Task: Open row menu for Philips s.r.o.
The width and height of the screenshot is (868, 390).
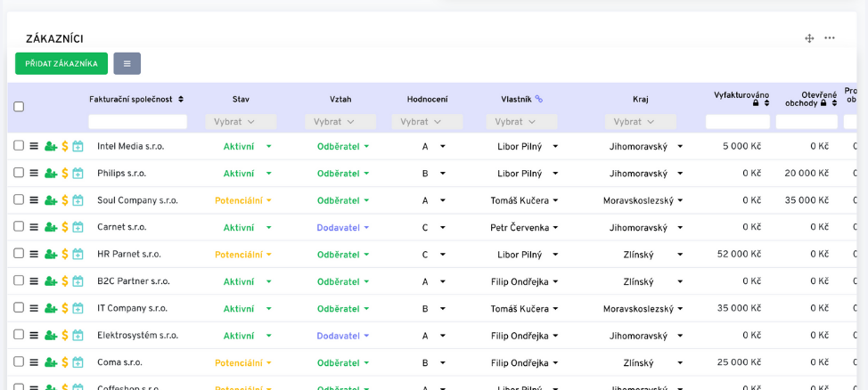Action: click(34, 173)
